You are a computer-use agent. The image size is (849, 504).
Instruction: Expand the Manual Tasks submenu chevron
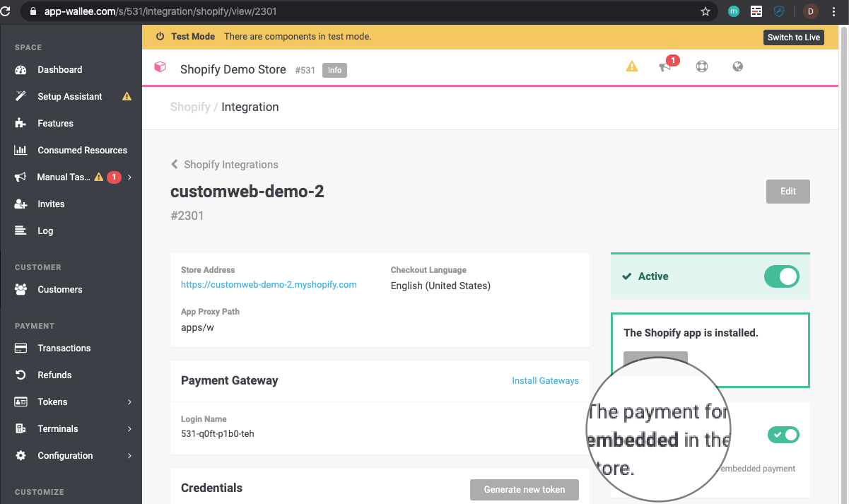(x=130, y=177)
